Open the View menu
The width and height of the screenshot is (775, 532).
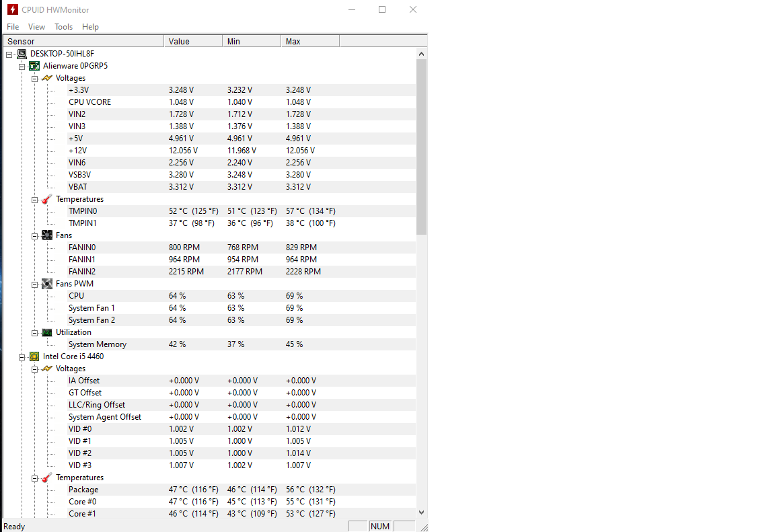pyautogui.click(x=36, y=27)
